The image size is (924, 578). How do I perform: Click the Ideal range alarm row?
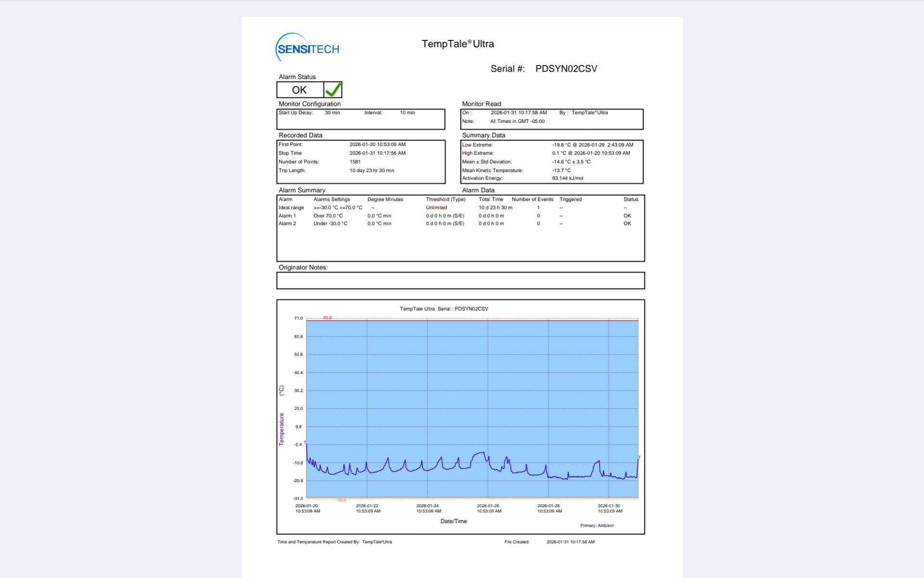tap(291, 208)
